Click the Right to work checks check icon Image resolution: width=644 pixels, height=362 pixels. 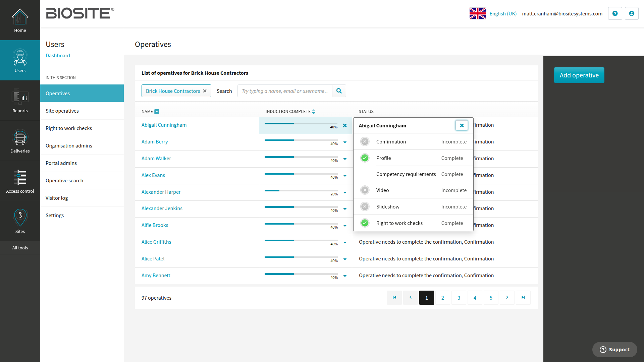coord(365,223)
